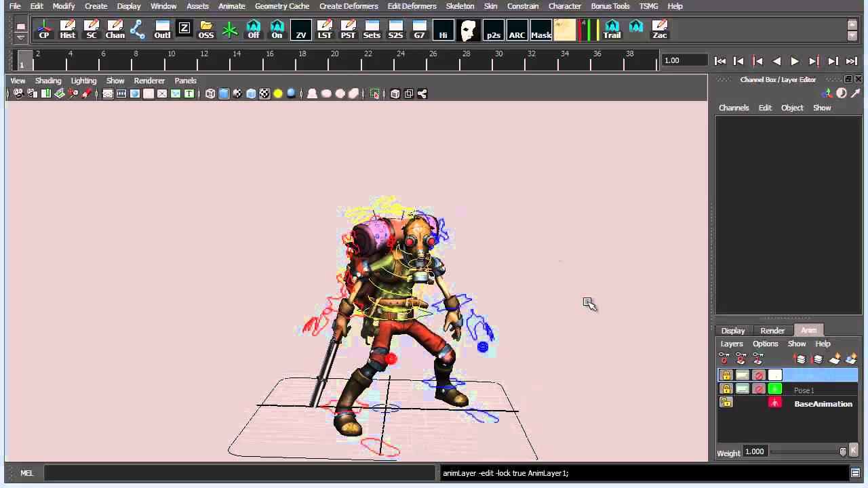This screenshot has height=488, width=868.
Task: Open Layers menu in layer editor
Action: [x=732, y=344]
